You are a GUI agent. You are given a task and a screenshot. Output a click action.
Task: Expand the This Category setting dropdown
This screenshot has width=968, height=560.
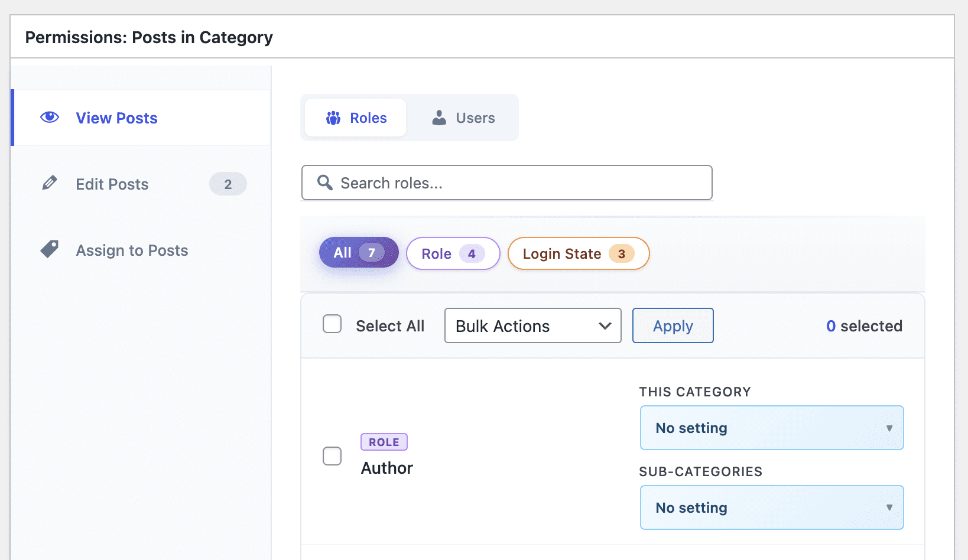[771, 428]
